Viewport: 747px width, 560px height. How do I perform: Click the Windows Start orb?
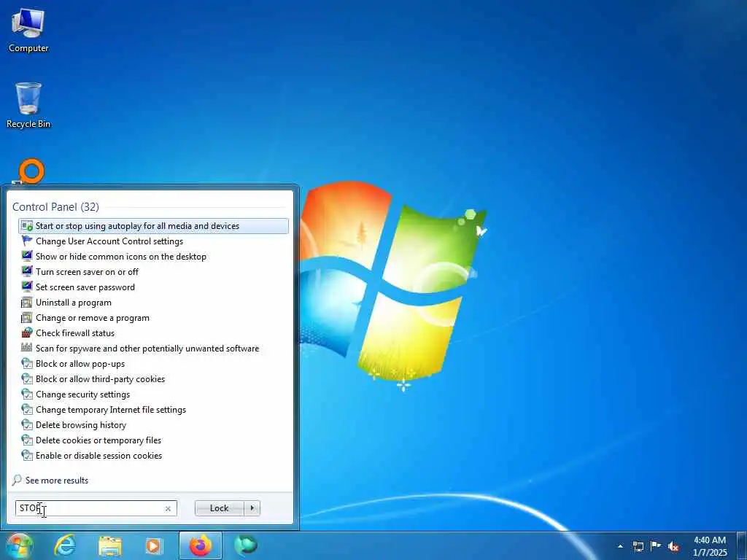point(18,545)
